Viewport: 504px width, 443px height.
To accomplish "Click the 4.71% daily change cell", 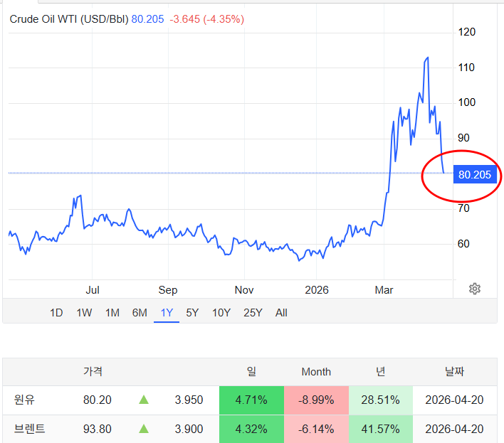I will tap(251, 400).
